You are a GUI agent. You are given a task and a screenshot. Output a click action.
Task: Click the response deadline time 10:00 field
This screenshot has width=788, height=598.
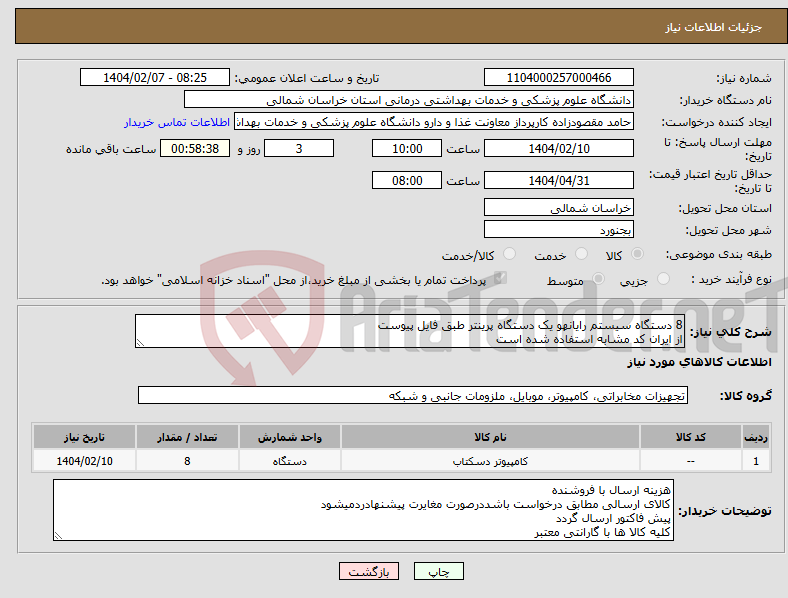[407, 148]
